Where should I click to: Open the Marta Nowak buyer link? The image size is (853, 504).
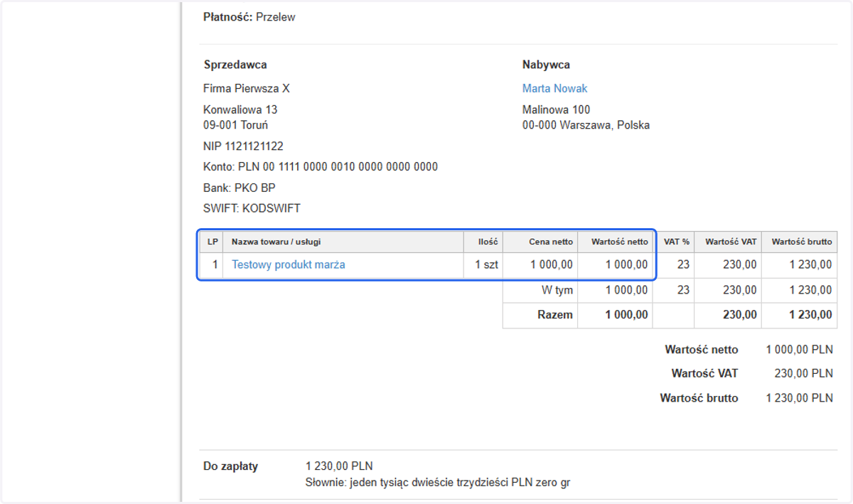pos(554,89)
